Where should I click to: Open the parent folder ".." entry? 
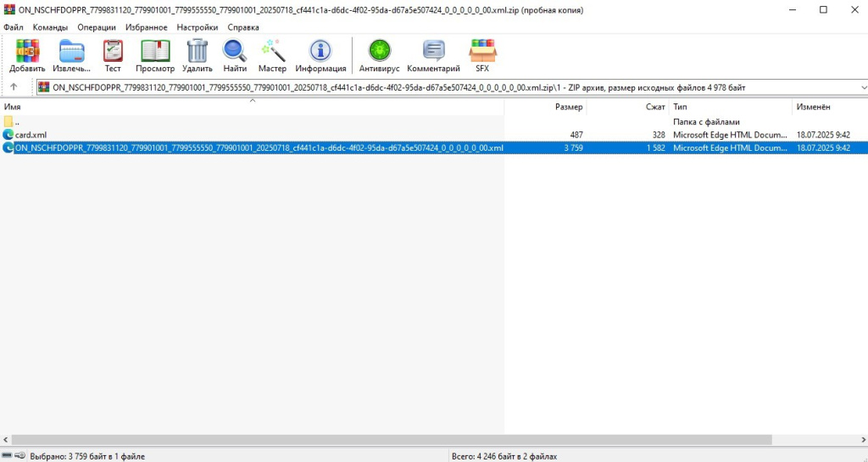coord(17,122)
